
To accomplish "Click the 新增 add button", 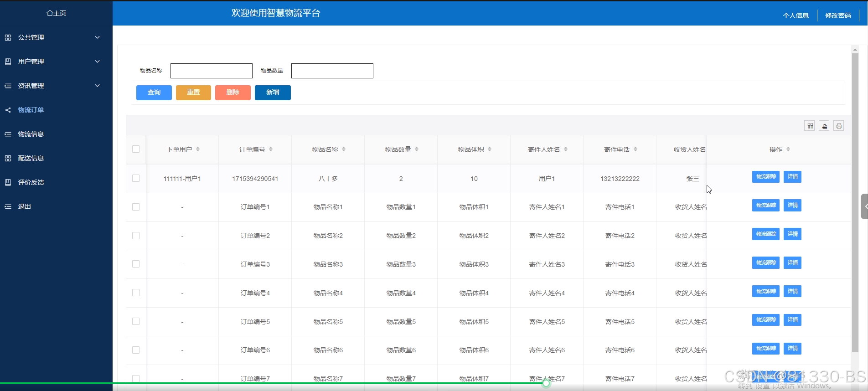I will pos(273,93).
